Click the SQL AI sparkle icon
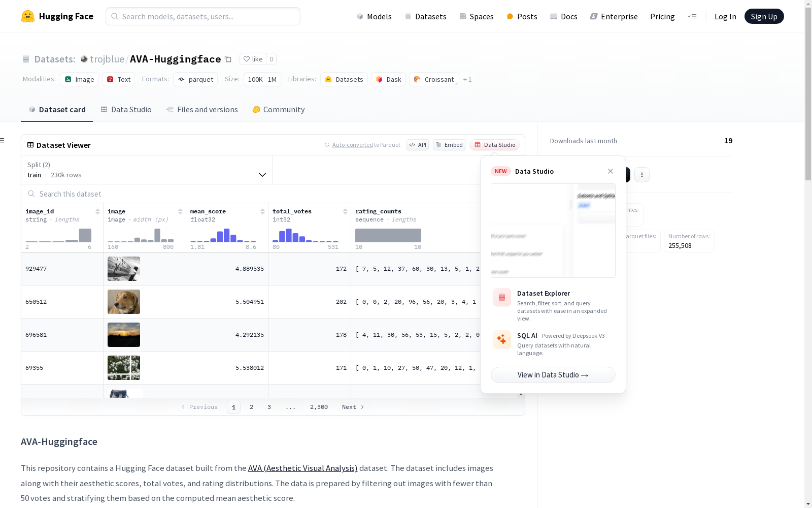 pos(502,339)
